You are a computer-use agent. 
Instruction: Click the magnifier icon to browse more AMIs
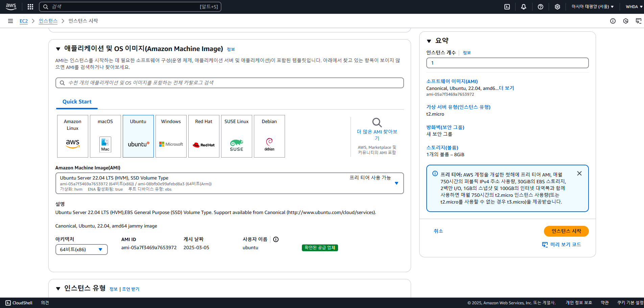coord(377,122)
